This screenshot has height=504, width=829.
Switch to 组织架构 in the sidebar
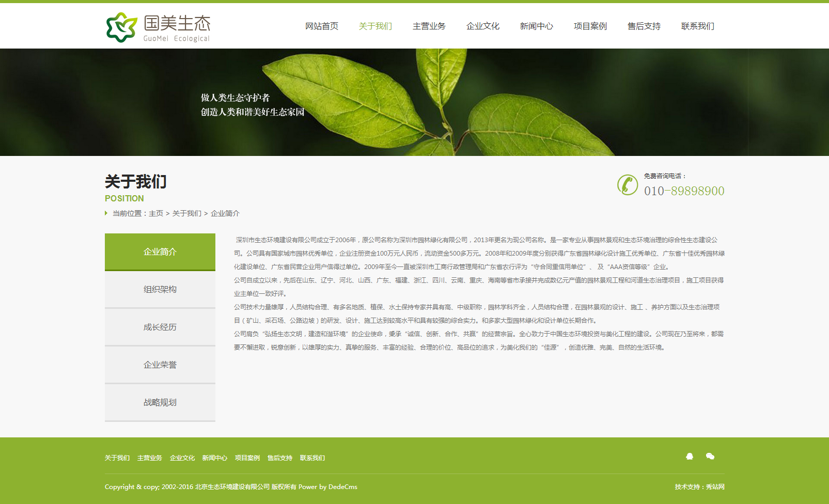160,290
